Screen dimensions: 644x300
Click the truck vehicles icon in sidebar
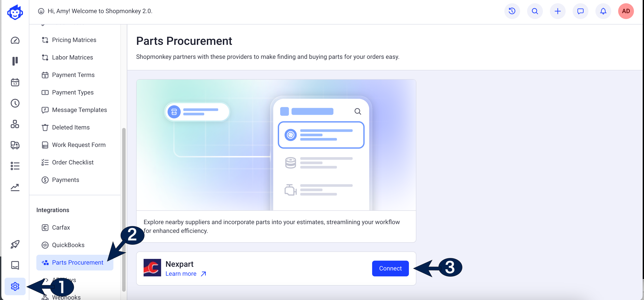(x=15, y=145)
